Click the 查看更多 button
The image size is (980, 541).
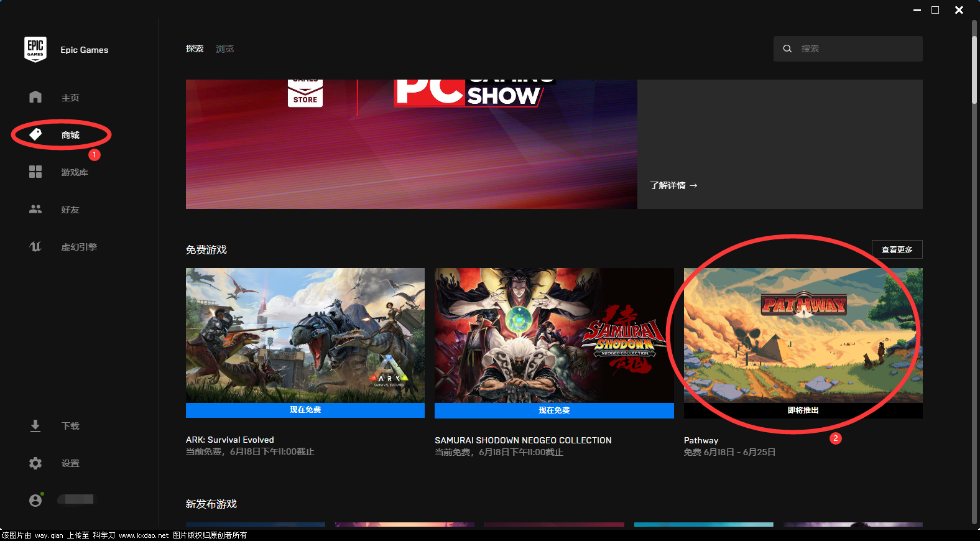(897, 249)
